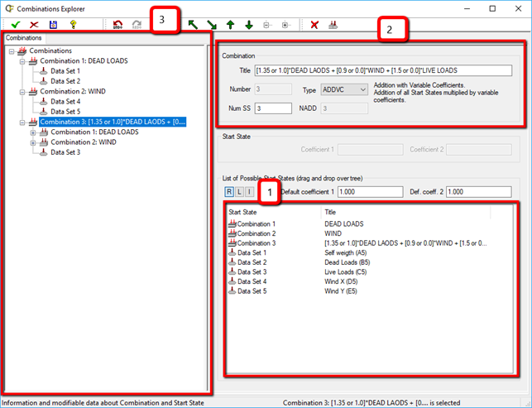This screenshot has width=532, height=408.
Task: Click the green up-left arrow toolbar icon
Action: click(x=193, y=25)
